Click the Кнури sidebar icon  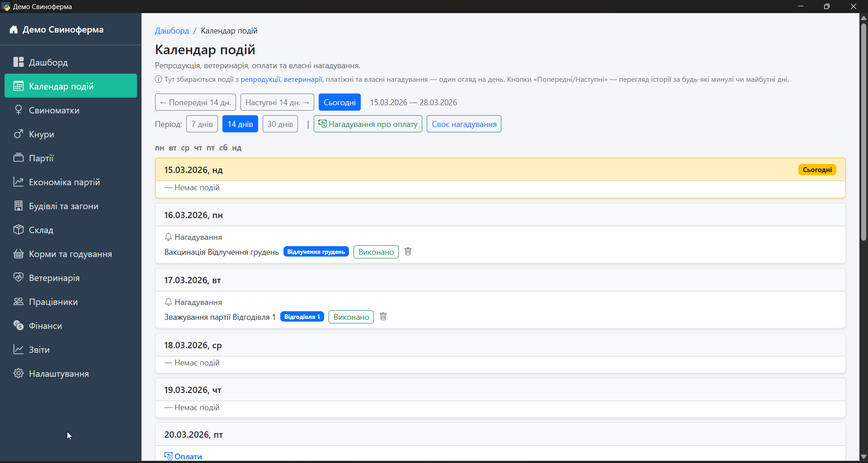18,134
